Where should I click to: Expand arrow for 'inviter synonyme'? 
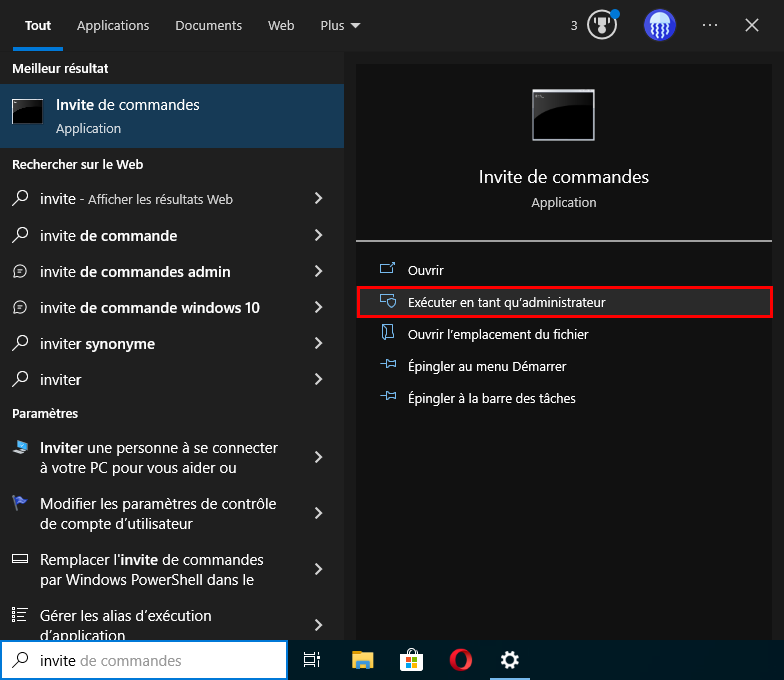[318, 343]
